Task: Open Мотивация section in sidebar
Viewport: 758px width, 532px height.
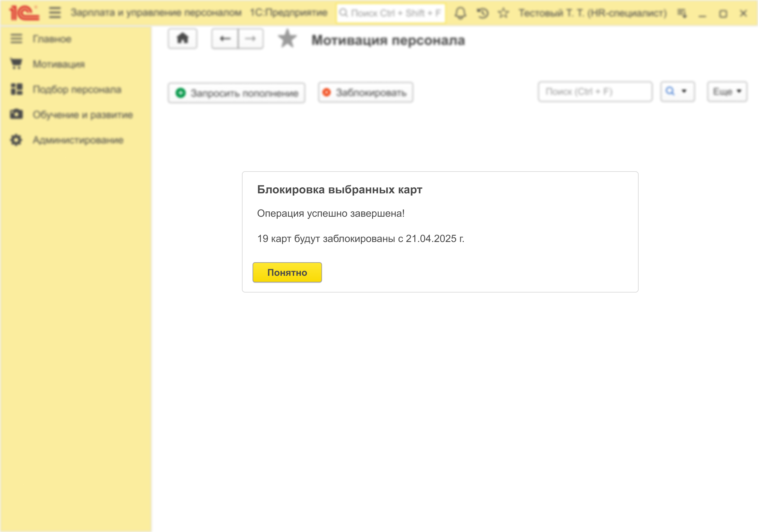Action: [x=58, y=64]
